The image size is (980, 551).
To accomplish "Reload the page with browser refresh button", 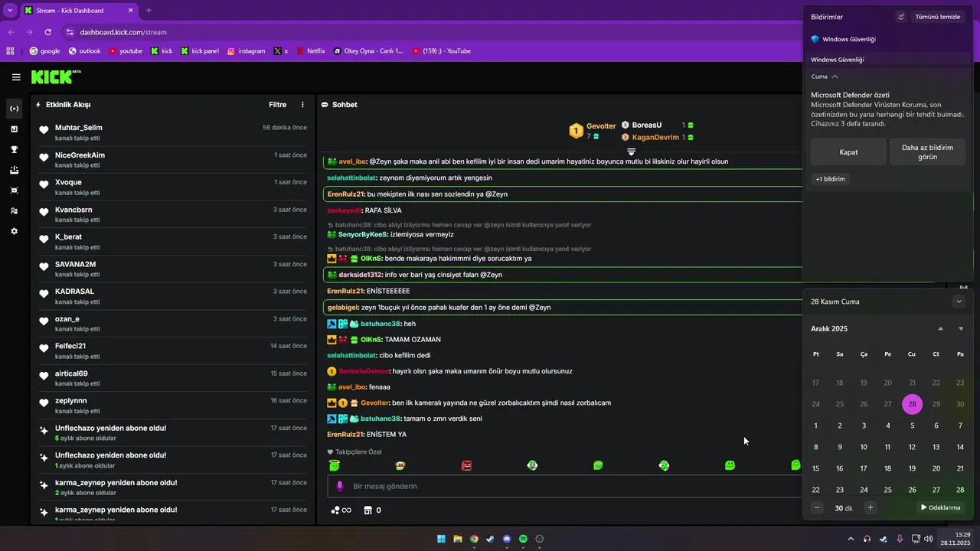I will coord(48,32).
